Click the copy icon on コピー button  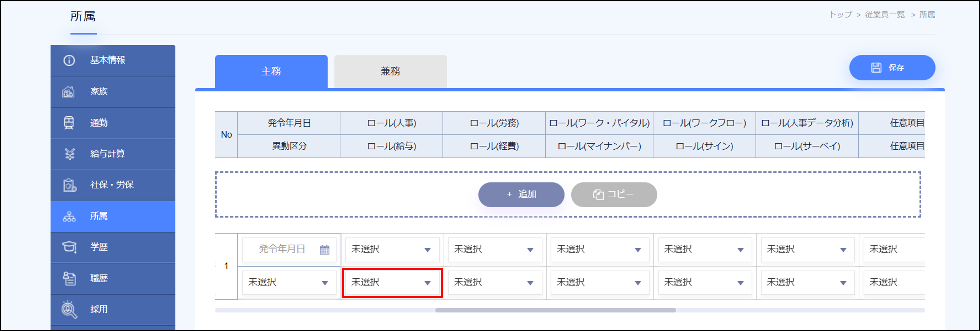(x=598, y=194)
